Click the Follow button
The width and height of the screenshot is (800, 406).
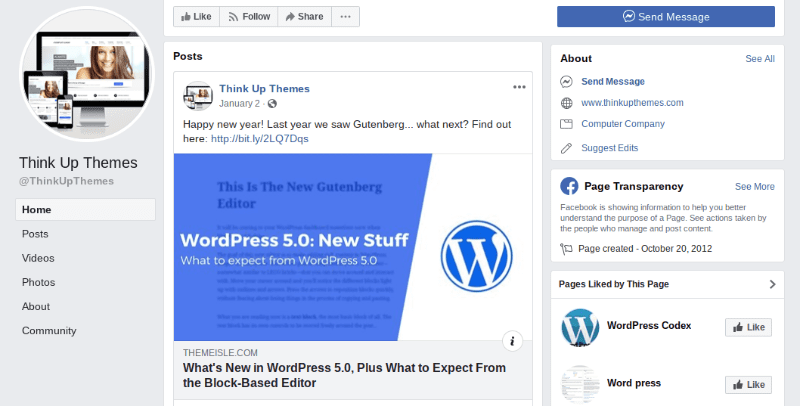coord(249,16)
